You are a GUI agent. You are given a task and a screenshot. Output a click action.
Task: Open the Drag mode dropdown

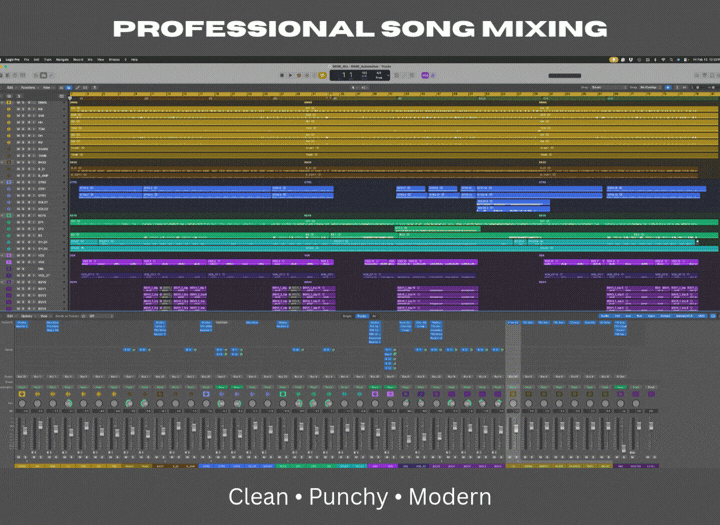click(x=650, y=87)
